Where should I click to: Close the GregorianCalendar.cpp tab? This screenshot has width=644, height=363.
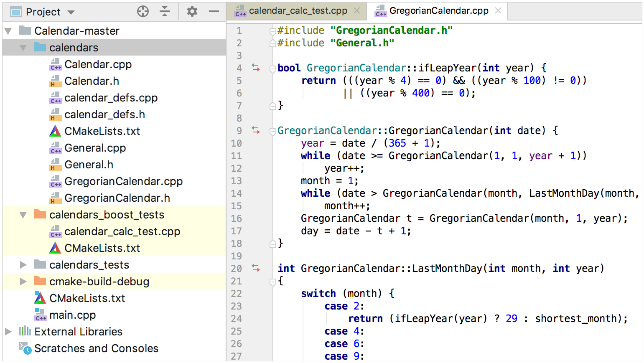click(498, 11)
